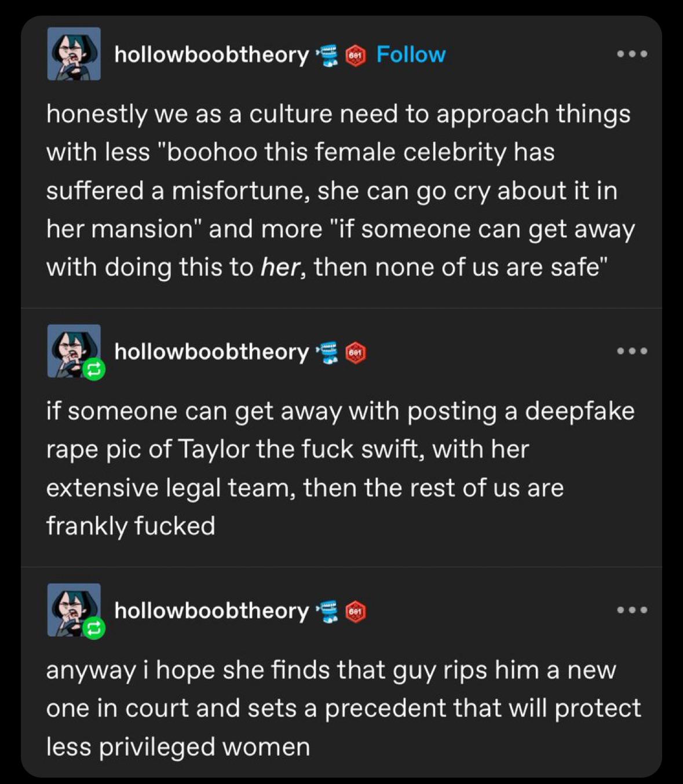Open the second post's three-dot options menu
Screen dimensions: 683x784
tap(632, 351)
